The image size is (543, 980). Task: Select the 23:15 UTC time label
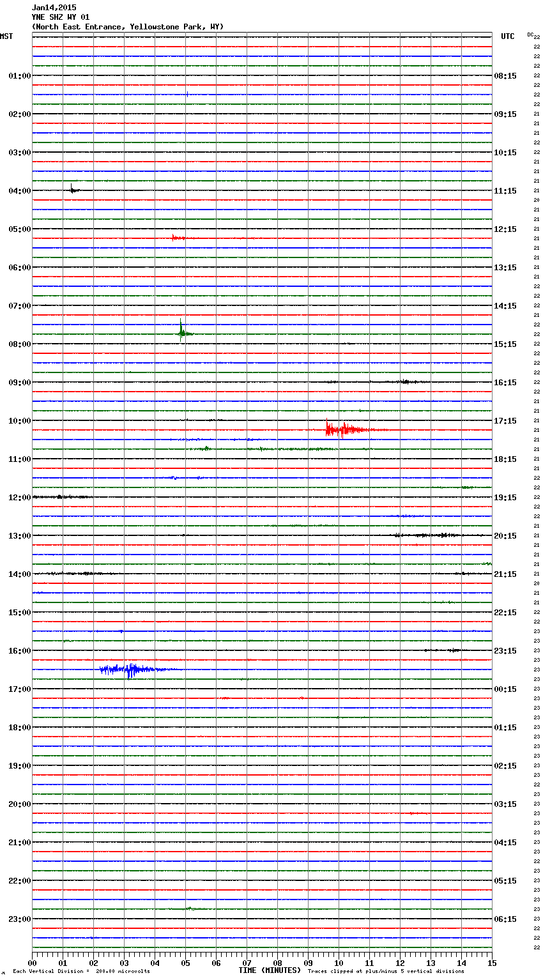tap(505, 651)
